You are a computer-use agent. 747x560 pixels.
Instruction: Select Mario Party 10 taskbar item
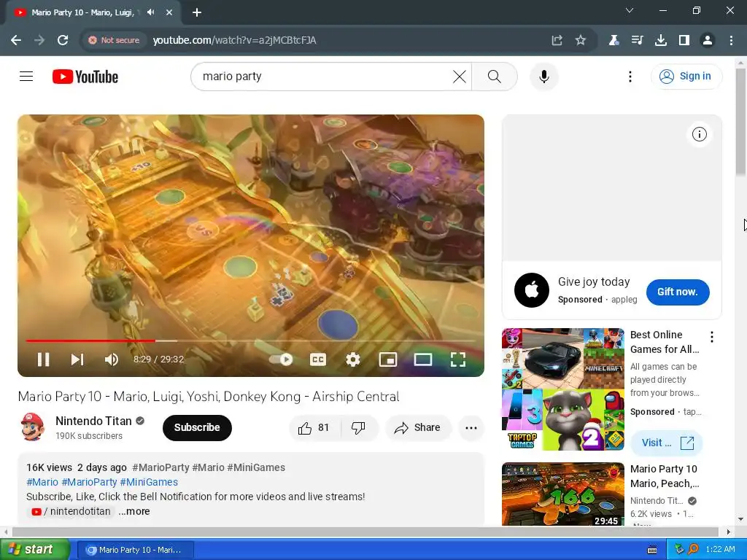(136, 550)
